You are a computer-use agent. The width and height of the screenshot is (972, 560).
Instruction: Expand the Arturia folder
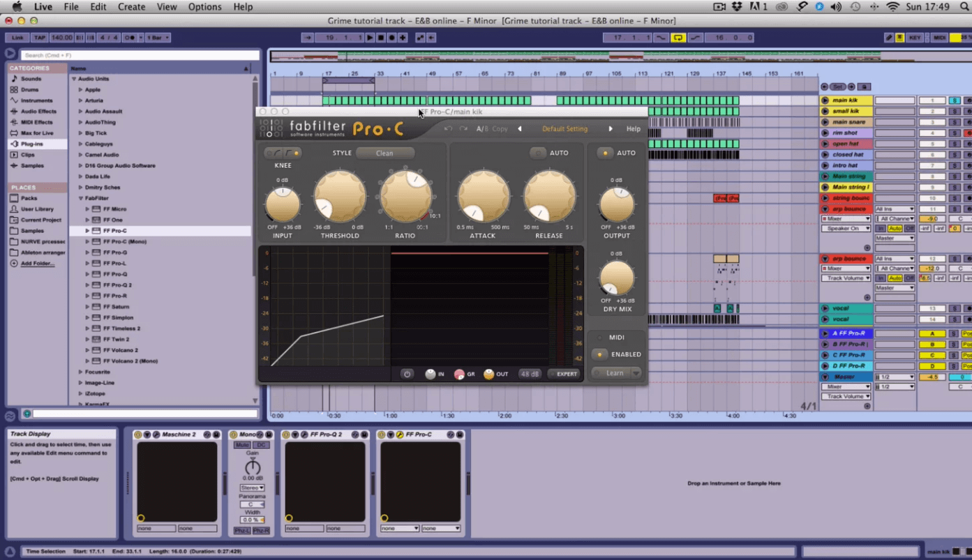tap(81, 100)
